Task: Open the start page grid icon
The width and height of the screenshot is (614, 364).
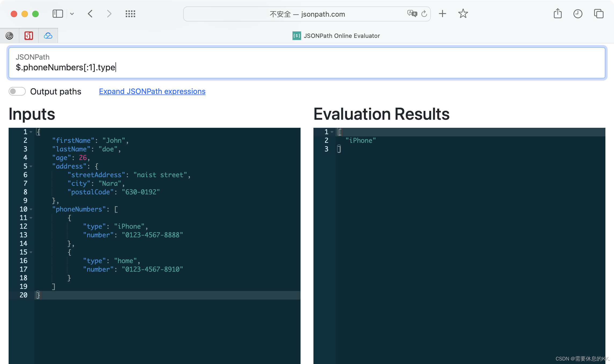Action: 130,14
